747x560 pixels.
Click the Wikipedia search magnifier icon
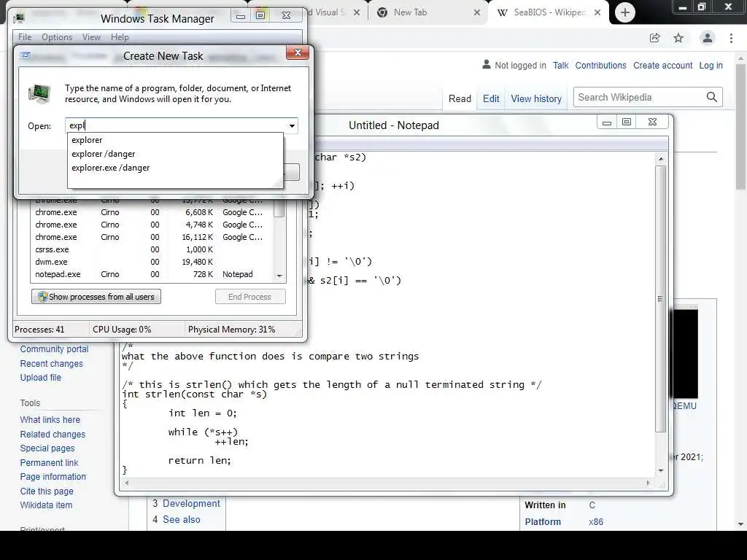tap(712, 97)
